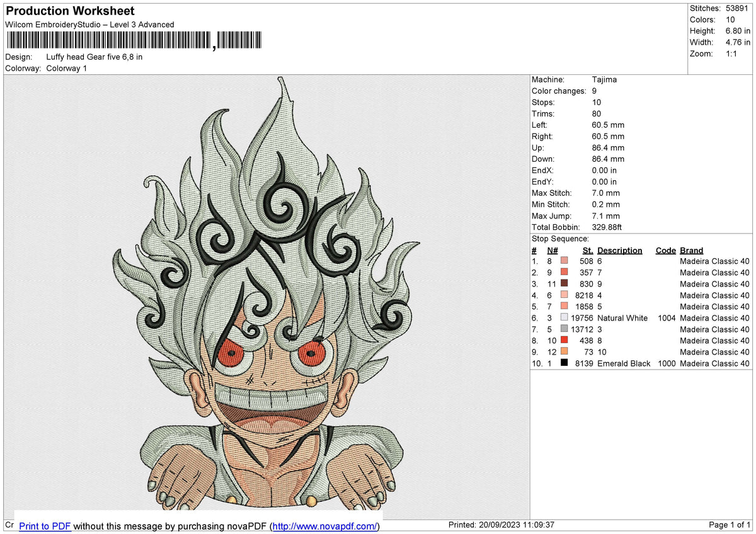756x534 pixels.
Task: Click the 'St.' column header
Action: click(x=588, y=250)
